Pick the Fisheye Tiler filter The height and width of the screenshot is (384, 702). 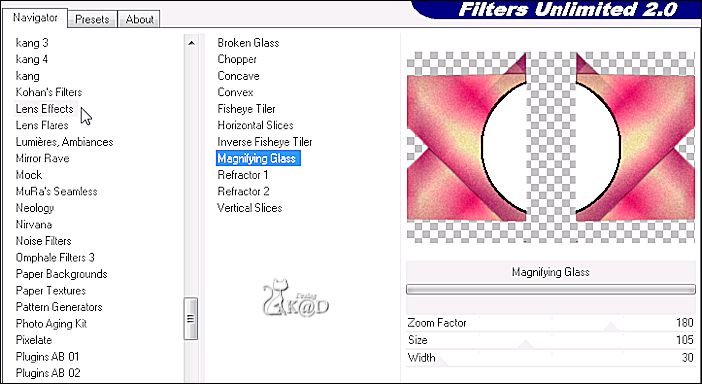[x=246, y=109]
